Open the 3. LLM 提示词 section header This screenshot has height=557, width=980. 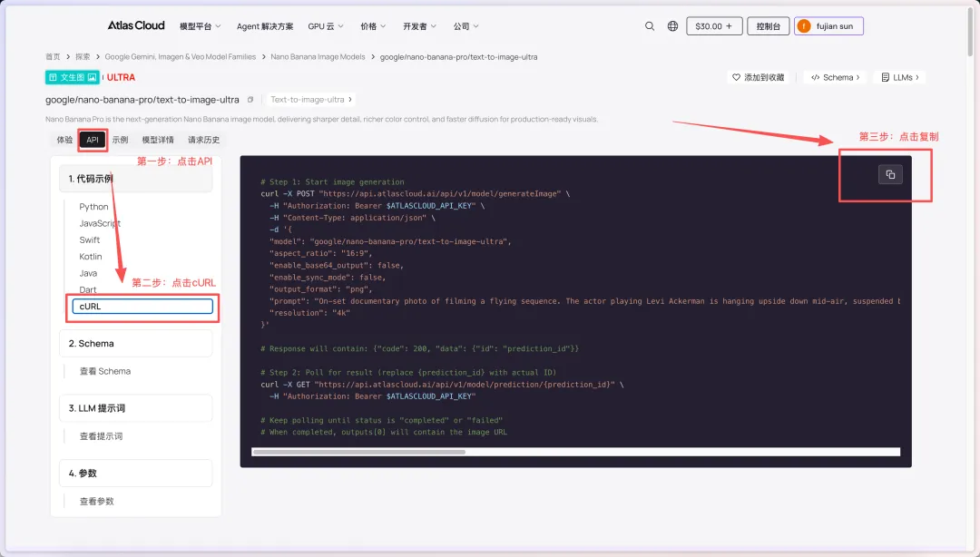[x=135, y=408]
